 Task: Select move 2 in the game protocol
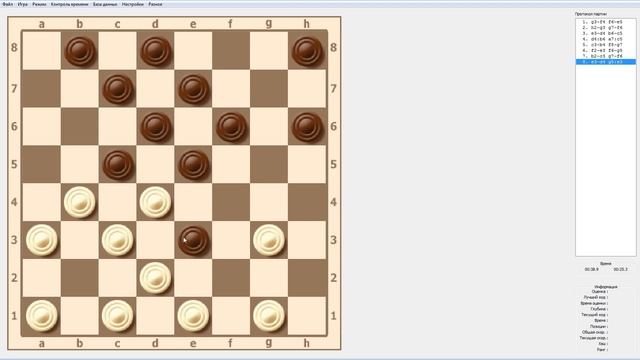pyautogui.click(x=606, y=28)
